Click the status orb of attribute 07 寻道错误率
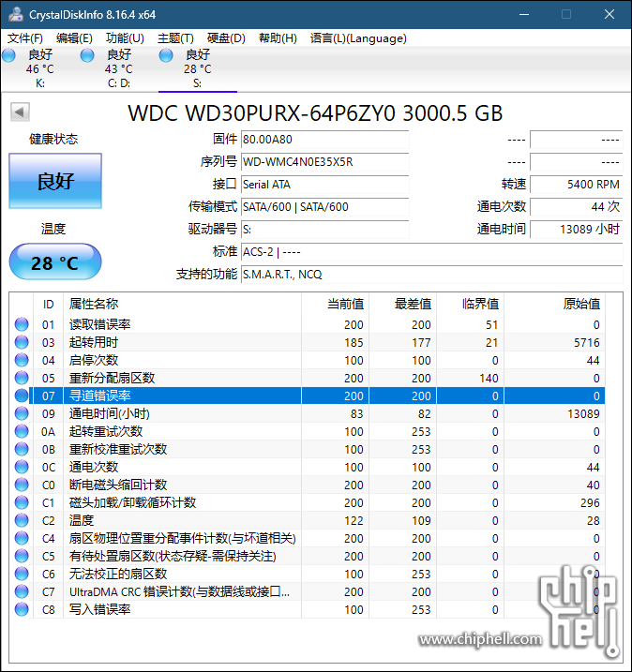 pyautogui.click(x=22, y=396)
